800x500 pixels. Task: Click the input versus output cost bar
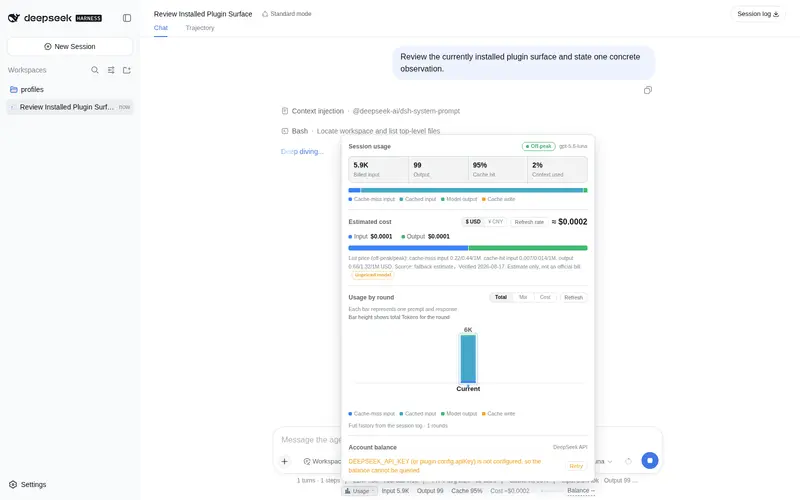(468, 248)
